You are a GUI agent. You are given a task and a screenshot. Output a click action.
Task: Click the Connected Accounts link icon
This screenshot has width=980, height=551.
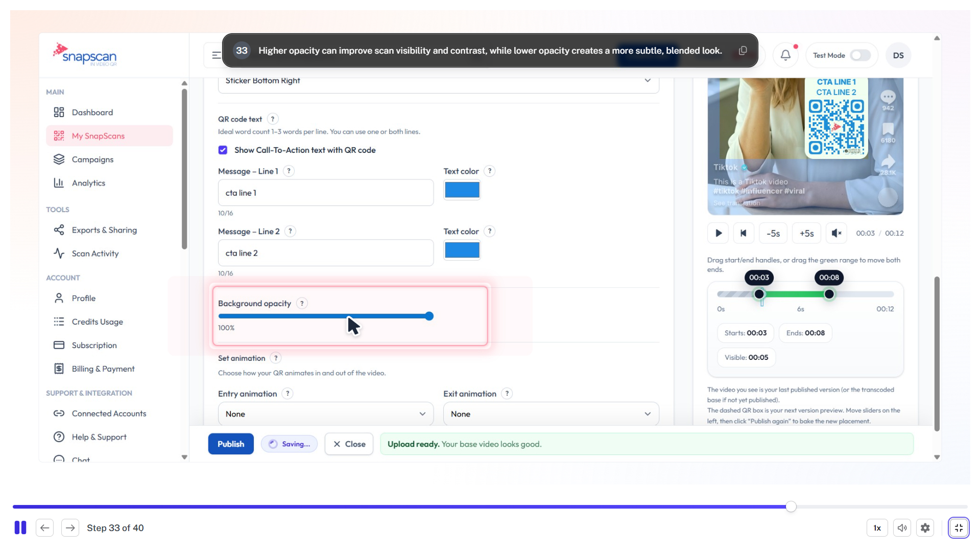[59, 414]
